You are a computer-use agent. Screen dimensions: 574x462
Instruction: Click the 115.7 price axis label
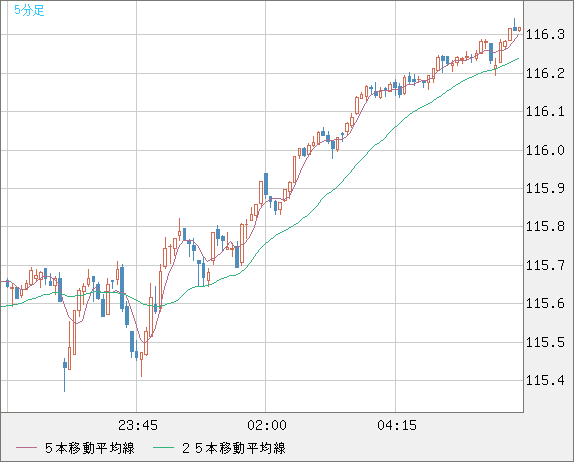click(x=545, y=265)
